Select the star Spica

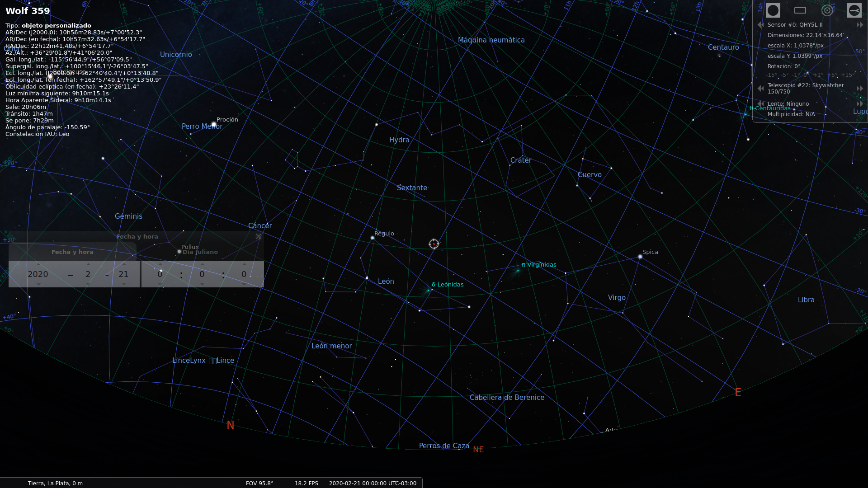coord(640,257)
